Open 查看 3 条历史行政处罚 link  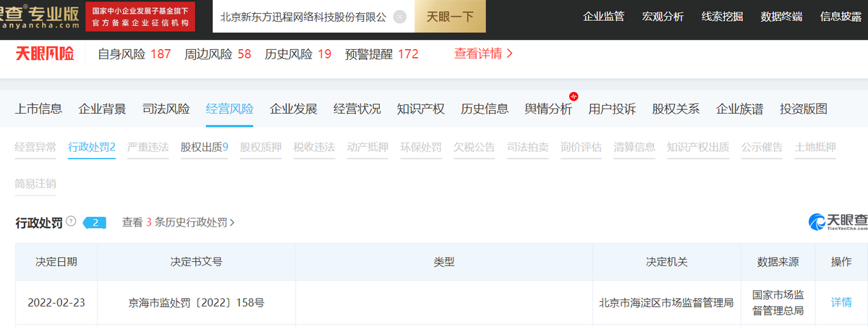pyautogui.click(x=179, y=222)
